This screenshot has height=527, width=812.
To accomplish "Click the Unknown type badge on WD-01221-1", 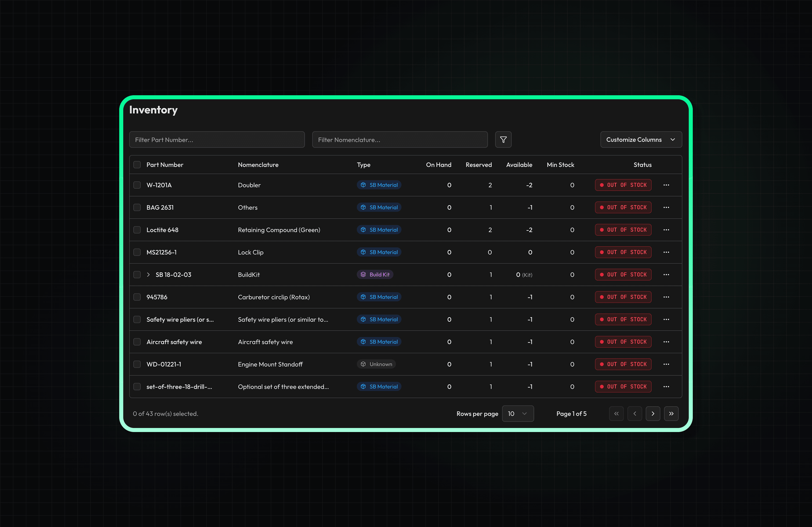I will 376,364.
